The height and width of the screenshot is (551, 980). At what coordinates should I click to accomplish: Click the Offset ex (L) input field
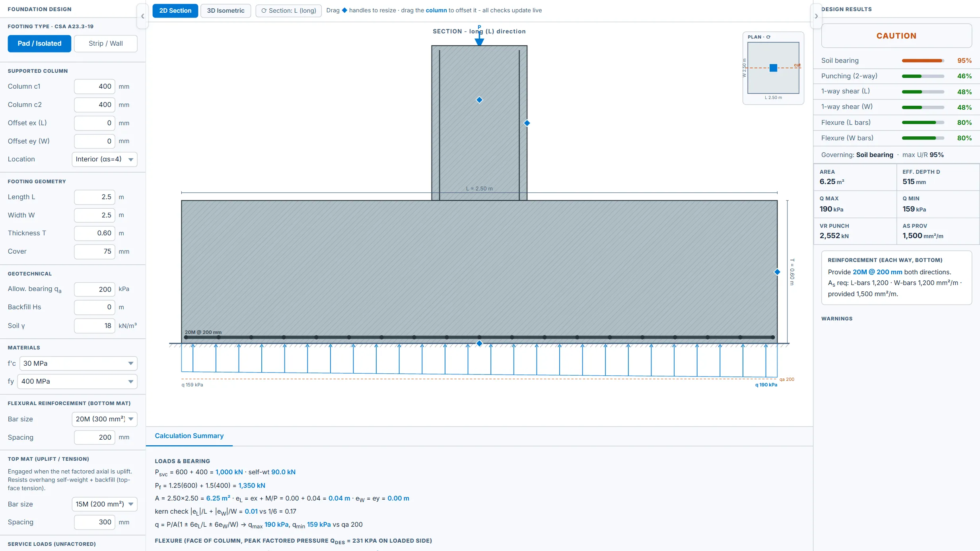pos(95,123)
